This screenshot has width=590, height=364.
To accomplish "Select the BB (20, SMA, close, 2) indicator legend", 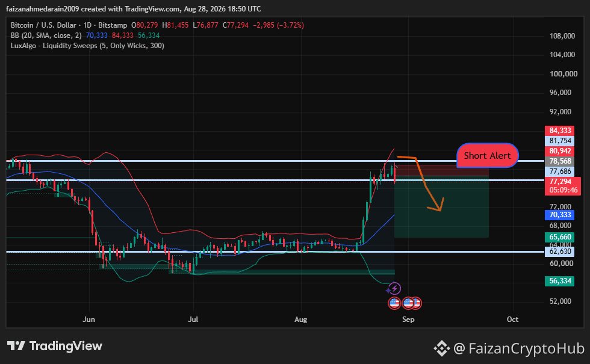I will pos(46,35).
